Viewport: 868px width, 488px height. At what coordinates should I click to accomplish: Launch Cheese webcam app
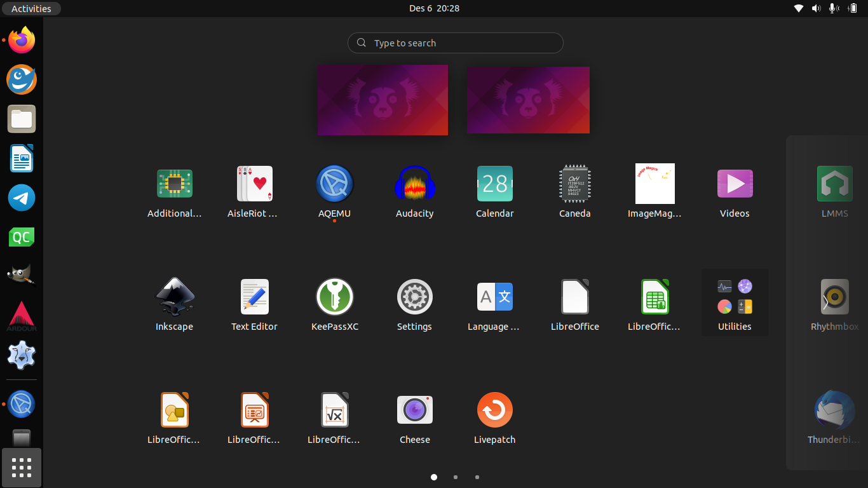coord(415,418)
